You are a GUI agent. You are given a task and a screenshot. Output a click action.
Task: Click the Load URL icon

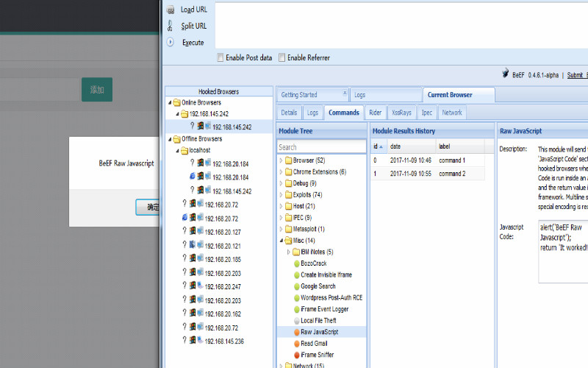coord(171,10)
